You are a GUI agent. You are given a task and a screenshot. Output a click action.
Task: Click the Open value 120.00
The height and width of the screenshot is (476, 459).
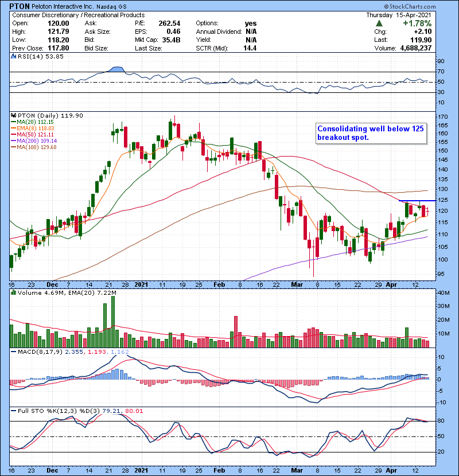pyautogui.click(x=59, y=24)
